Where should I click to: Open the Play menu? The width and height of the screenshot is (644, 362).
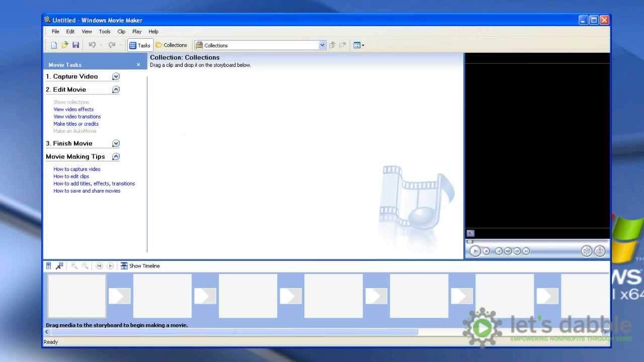pyautogui.click(x=137, y=32)
